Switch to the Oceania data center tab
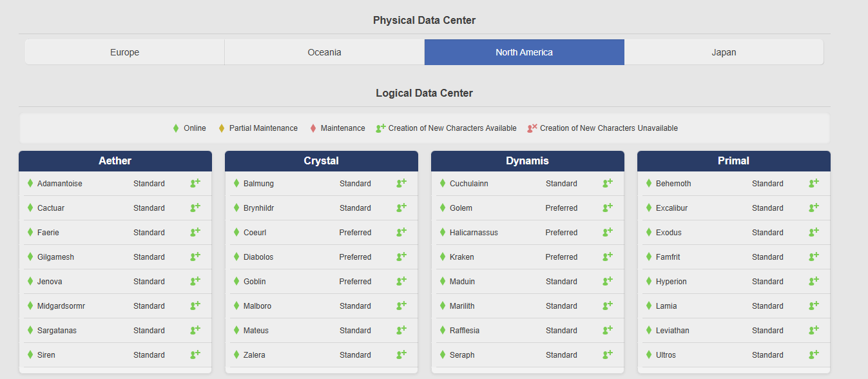868x379 pixels. tap(324, 52)
